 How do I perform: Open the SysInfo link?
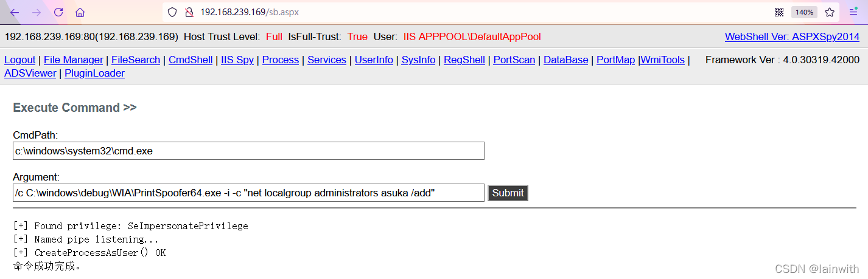(418, 60)
